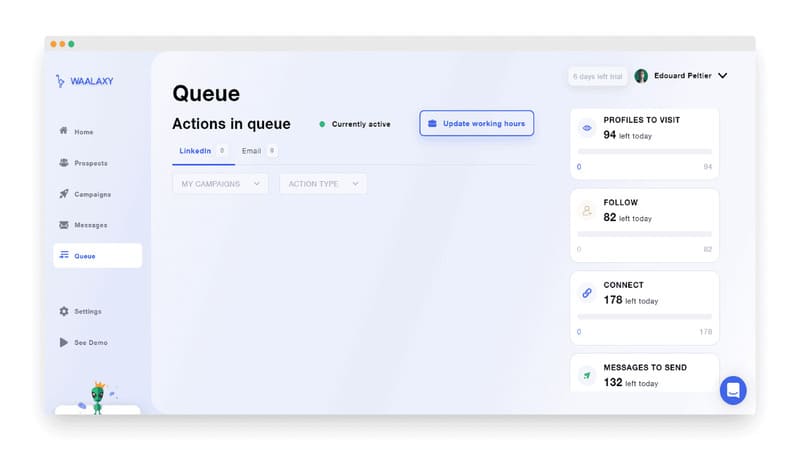Click the LinkedIn tab count badge
Viewport: 800px width, 450px height.
[221, 151]
